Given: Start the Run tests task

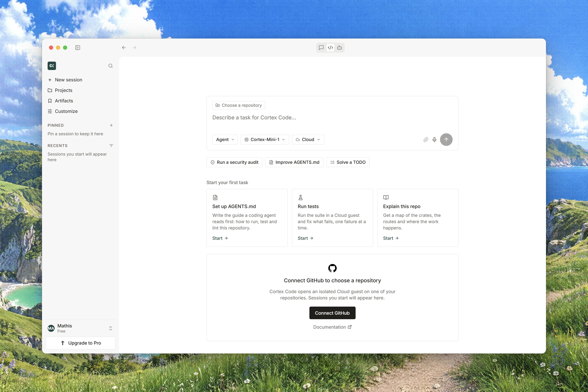Looking at the screenshot, I should (306, 238).
